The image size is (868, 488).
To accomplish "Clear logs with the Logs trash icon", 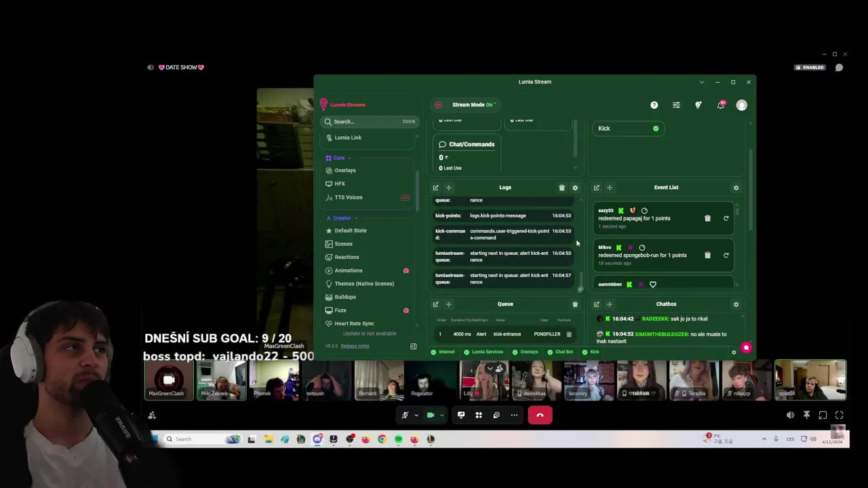I will 561,188.
